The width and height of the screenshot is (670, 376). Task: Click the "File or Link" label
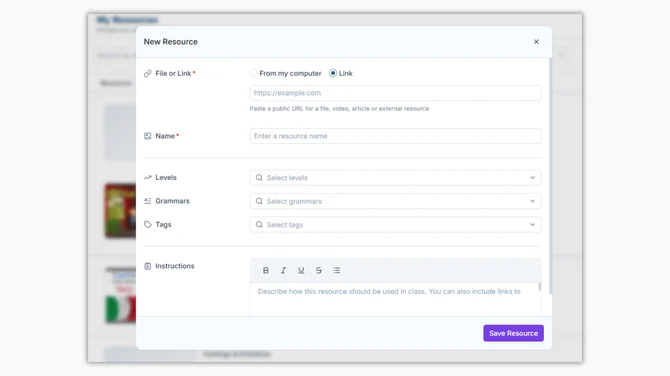click(x=173, y=73)
